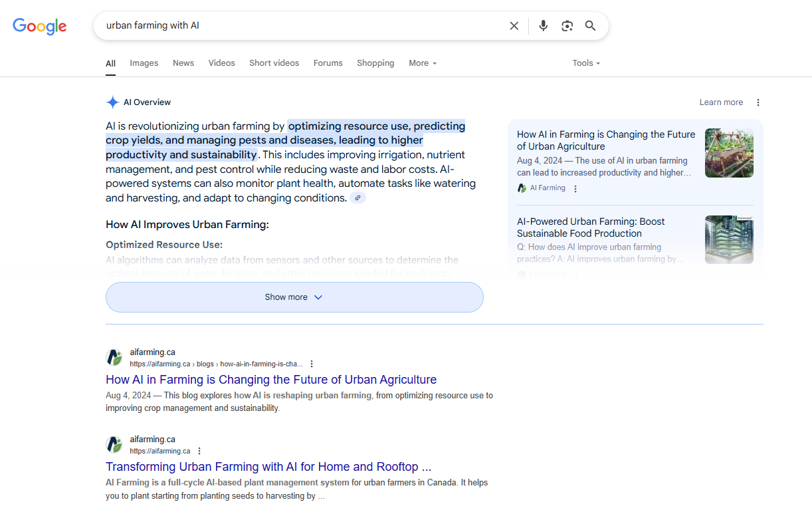
Task: Switch to the Videos tab
Action: pos(222,63)
